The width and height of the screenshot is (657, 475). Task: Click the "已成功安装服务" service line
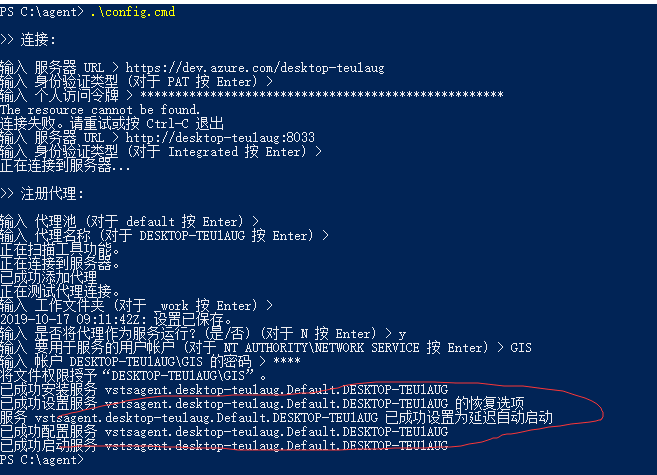[x=224, y=389]
